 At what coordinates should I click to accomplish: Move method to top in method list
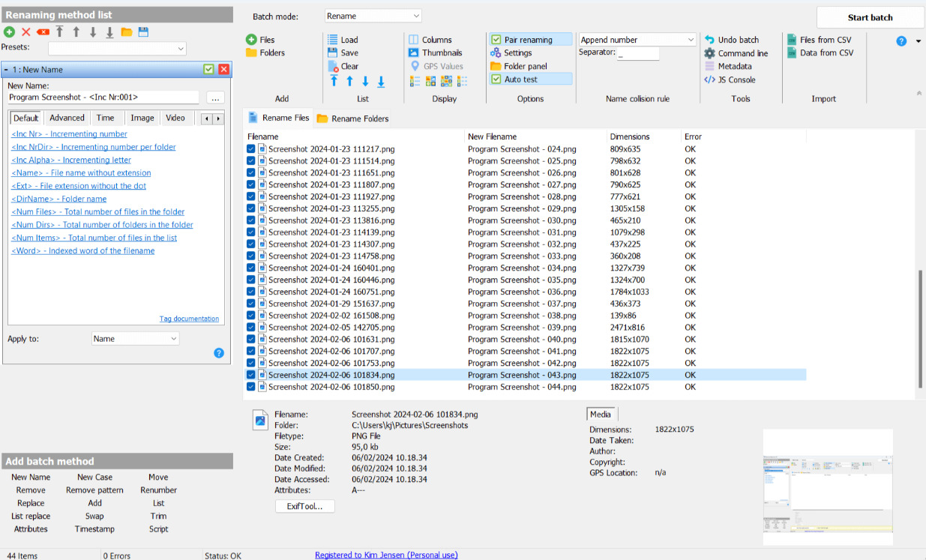click(x=59, y=32)
